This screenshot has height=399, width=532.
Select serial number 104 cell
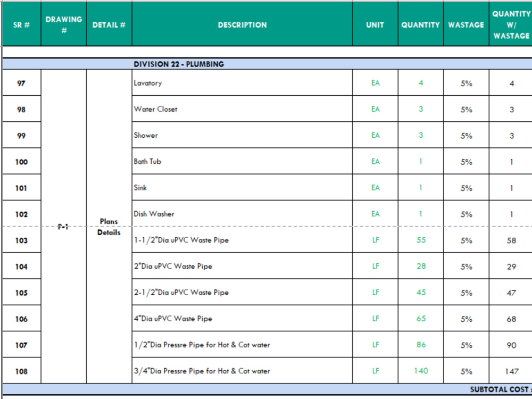click(21, 266)
